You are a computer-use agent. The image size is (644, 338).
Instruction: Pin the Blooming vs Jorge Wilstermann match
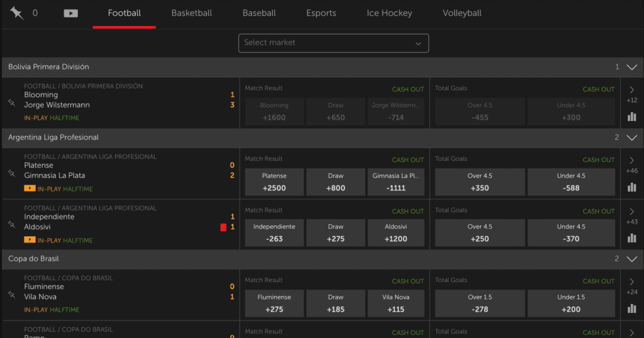pos(11,103)
